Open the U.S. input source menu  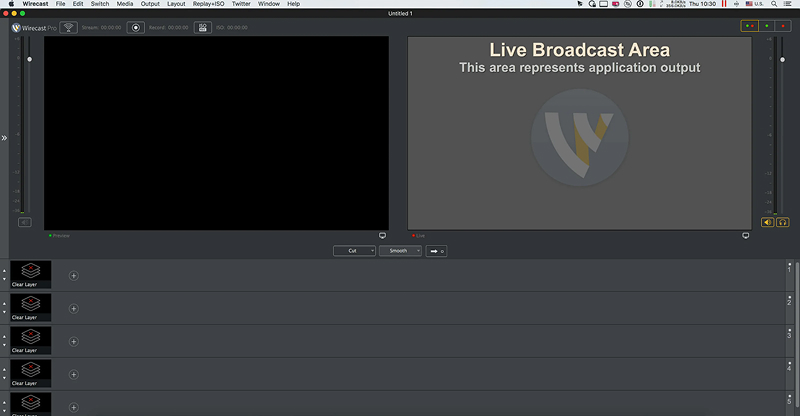[x=755, y=4]
